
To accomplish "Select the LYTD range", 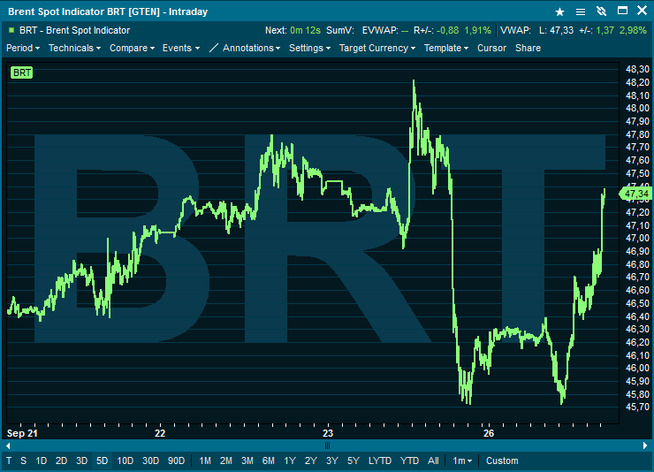I will (x=380, y=461).
